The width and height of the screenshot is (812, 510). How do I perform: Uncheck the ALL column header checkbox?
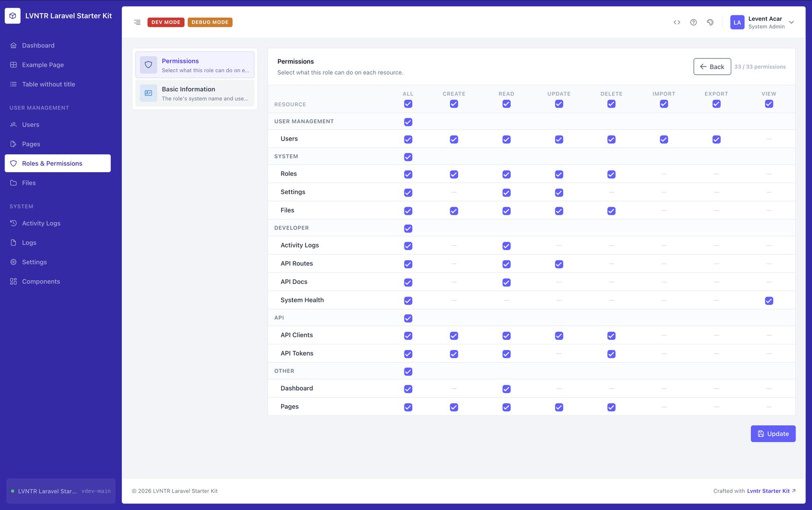[408, 104]
